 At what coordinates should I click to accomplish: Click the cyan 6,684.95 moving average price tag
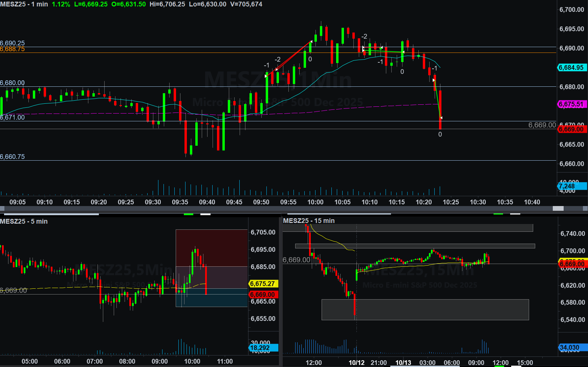pos(571,68)
